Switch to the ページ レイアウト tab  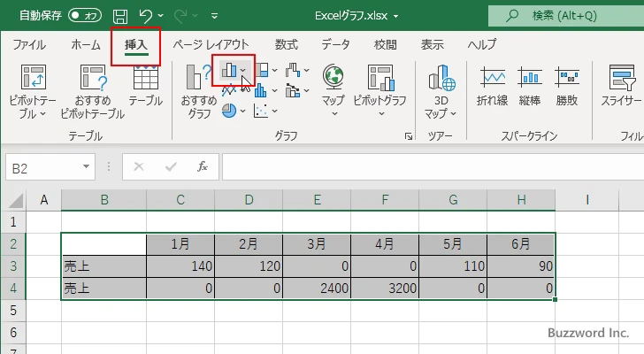(211, 44)
